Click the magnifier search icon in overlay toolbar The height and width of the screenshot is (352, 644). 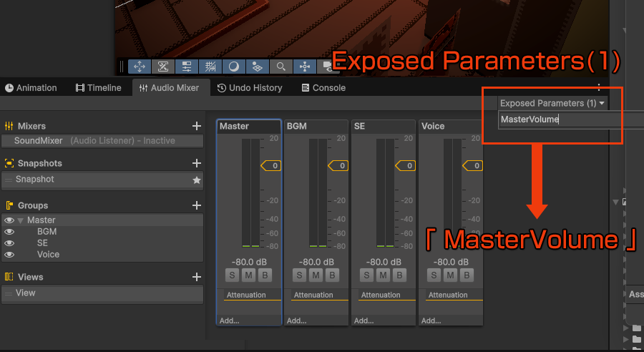tap(281, 67)
